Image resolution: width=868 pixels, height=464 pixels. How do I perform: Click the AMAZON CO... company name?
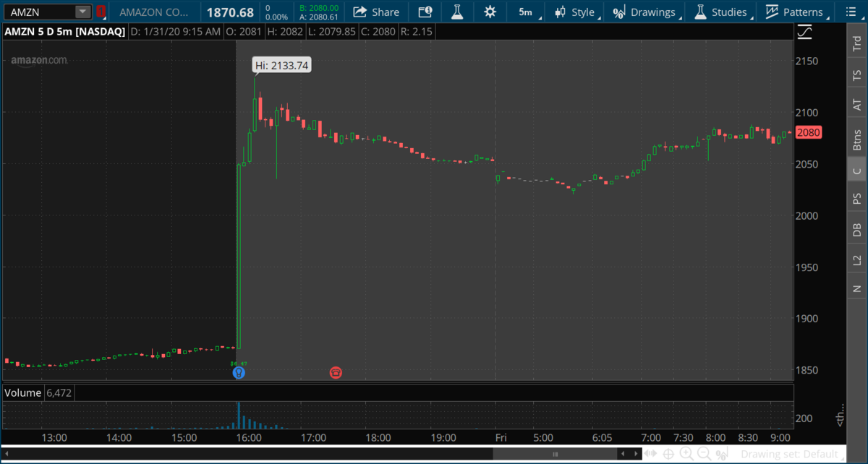(156, 12)
